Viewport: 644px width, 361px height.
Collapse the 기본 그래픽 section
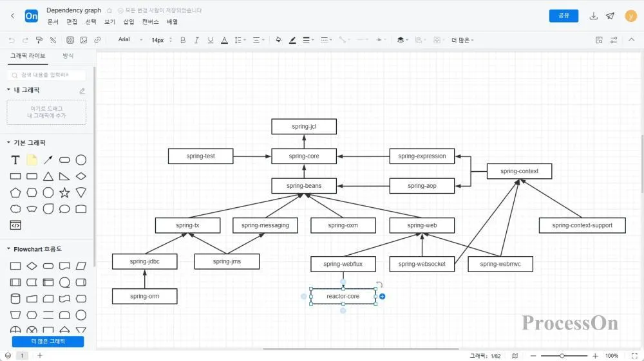(8, 142)
